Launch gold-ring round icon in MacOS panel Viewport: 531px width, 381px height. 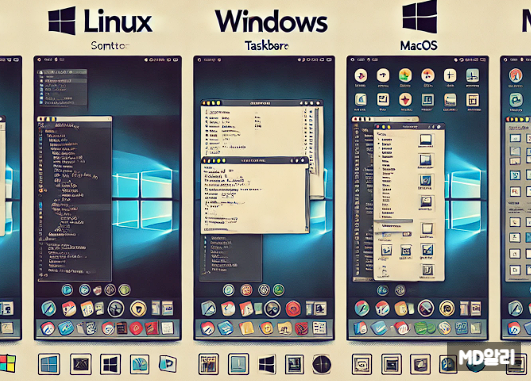point(447,308)
